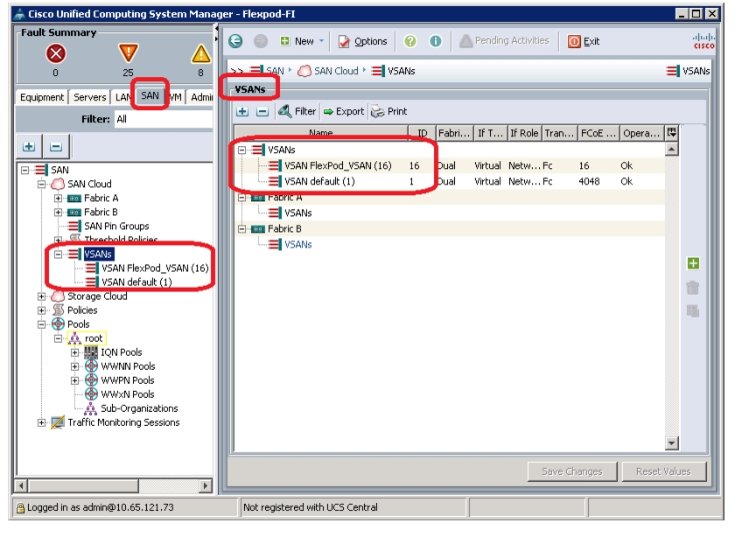Viewport: 756px width, 544px height.
Task: Expand the Storage Cloud node
Action: click(41, 296)
